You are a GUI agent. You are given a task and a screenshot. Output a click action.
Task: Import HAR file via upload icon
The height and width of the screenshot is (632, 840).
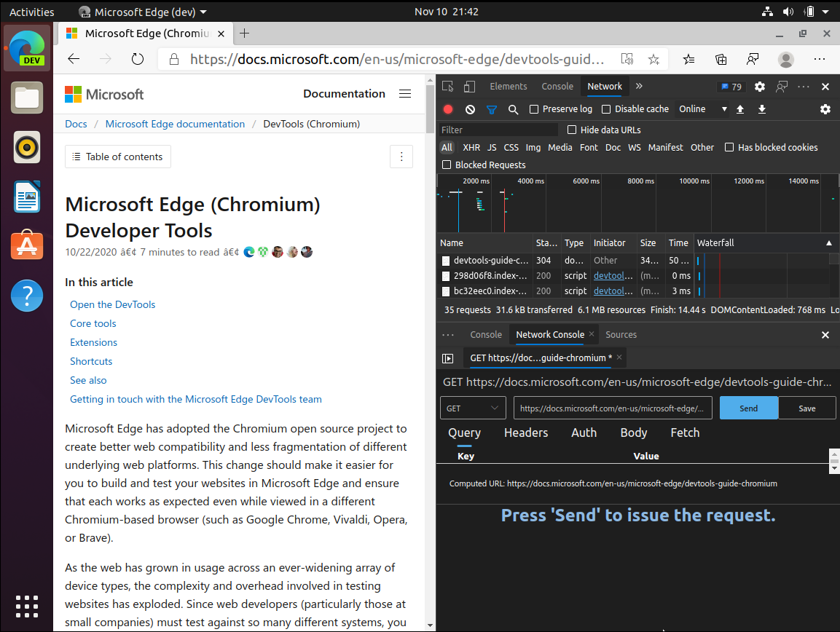click(739, 109)
